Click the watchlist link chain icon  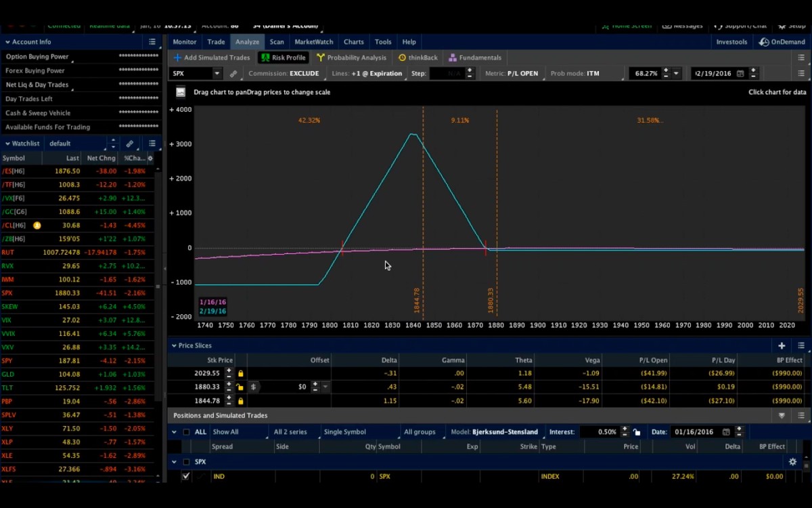coord(130,144)
